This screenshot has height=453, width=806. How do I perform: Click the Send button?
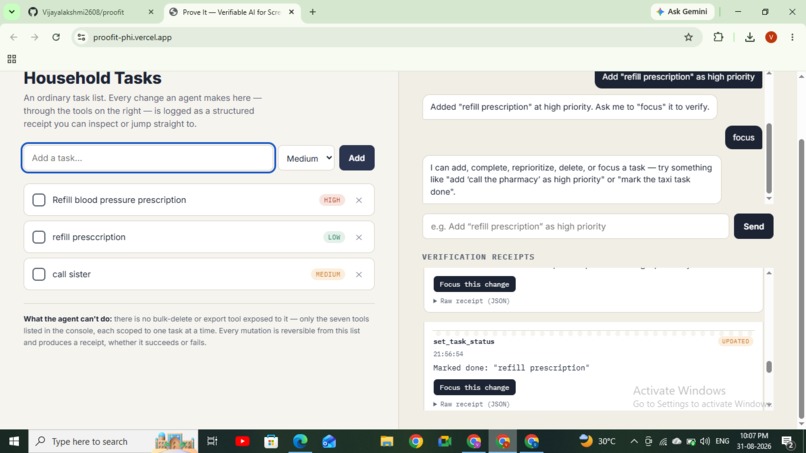pos(754,226)
